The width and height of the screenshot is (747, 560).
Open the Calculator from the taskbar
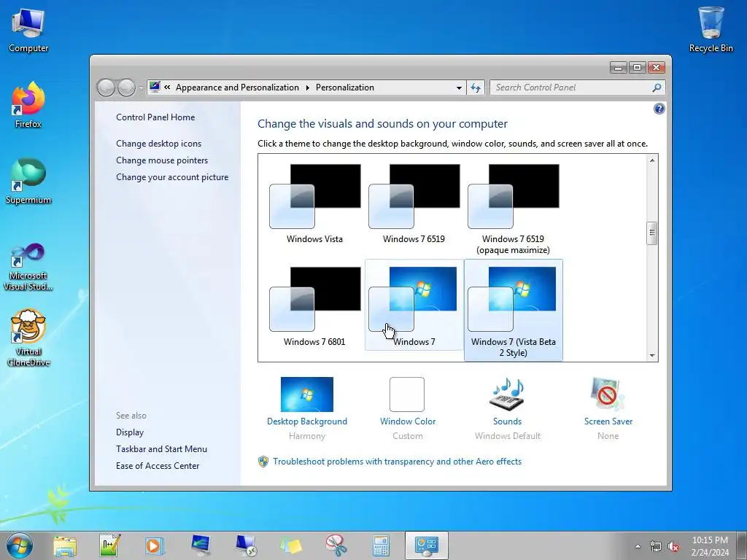[x=381, y=545]
